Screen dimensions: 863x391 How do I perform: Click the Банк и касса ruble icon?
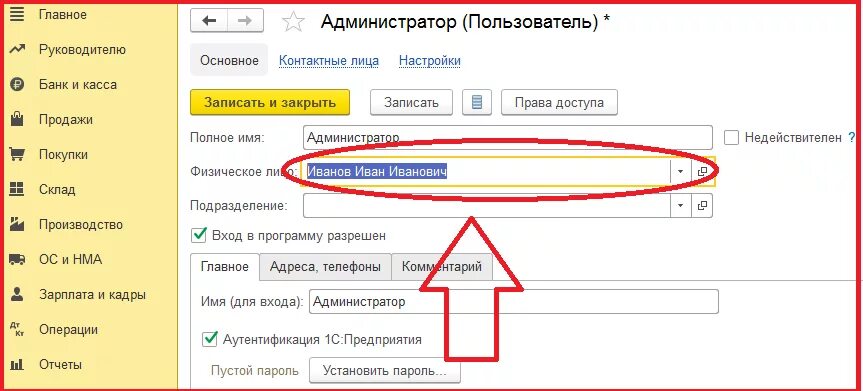pyautogui.click(x=18, y=85)
